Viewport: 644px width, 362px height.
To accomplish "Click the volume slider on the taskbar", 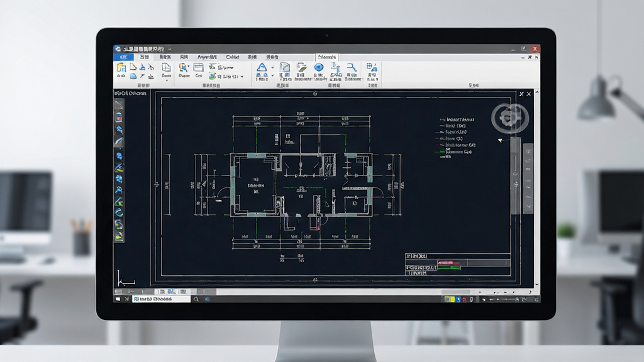I will click(x=503, y=299).
